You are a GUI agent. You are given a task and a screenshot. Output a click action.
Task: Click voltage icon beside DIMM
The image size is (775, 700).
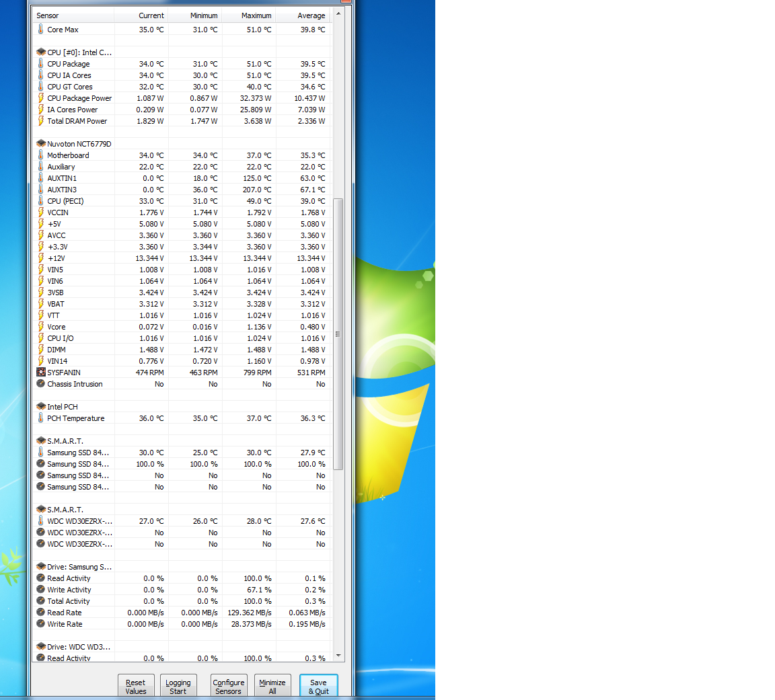(x=40, y=349)
